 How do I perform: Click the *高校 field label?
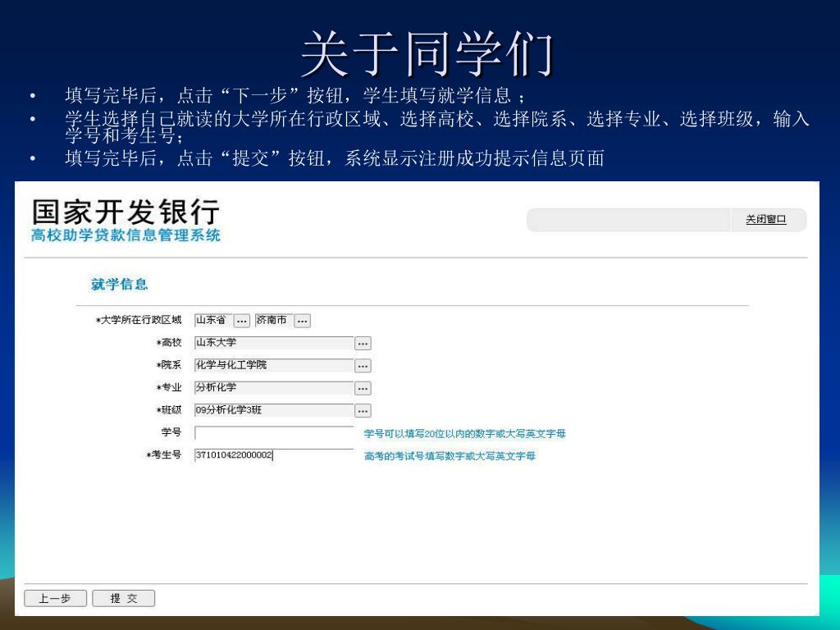click(x=169, y=343)
